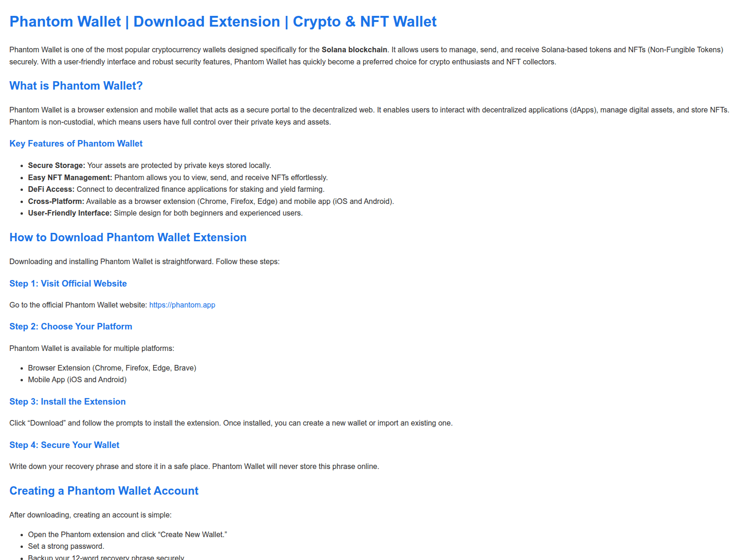Click the 'Step 3: Install the Extension' heading
Screen dimensions: 747x560
click(x=67, y=402)
